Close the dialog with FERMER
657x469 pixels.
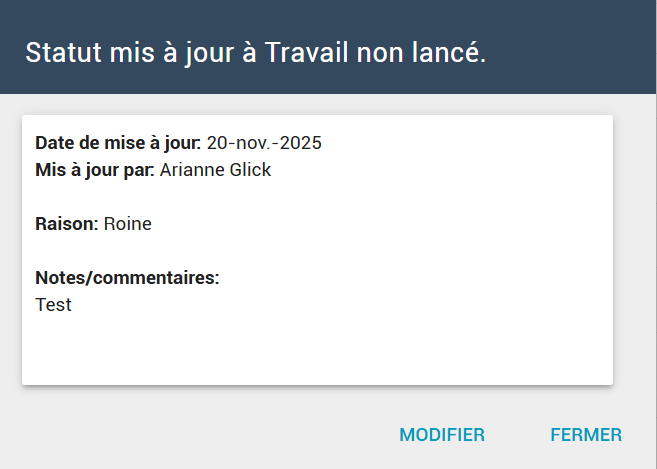tap(586, 435)
